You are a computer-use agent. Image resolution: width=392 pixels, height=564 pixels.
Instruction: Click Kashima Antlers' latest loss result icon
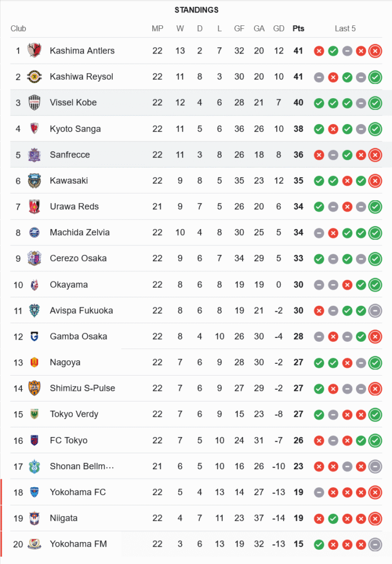click(375, 51)
